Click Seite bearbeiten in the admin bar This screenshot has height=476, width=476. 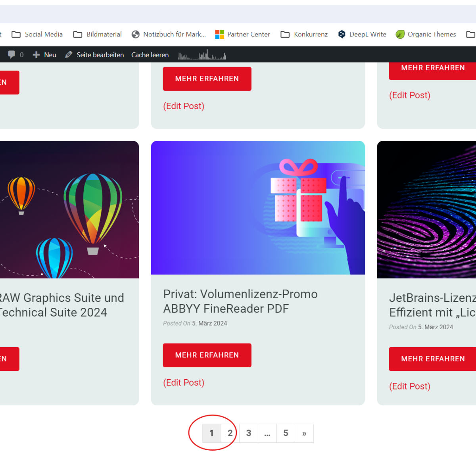coord(94,55)
